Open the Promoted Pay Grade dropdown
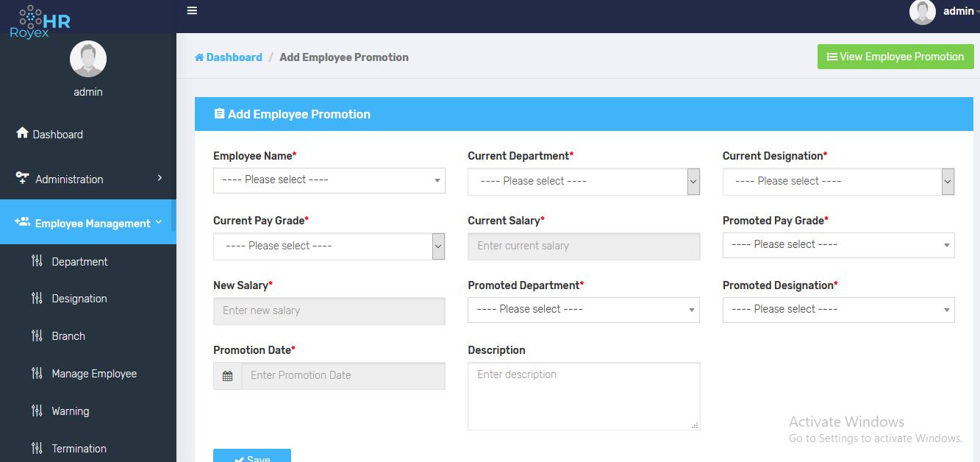Screen dimensions: 980x462 (x=838, y=245)
